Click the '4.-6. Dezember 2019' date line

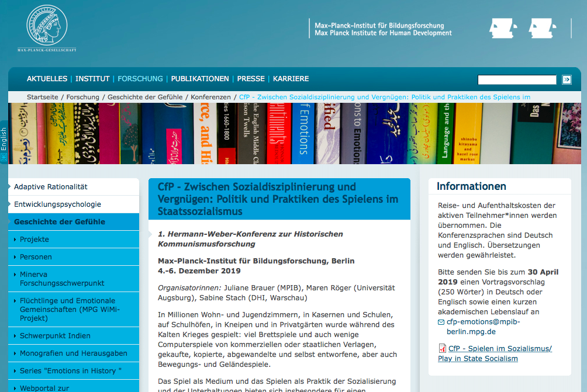[x=199, y=271]
